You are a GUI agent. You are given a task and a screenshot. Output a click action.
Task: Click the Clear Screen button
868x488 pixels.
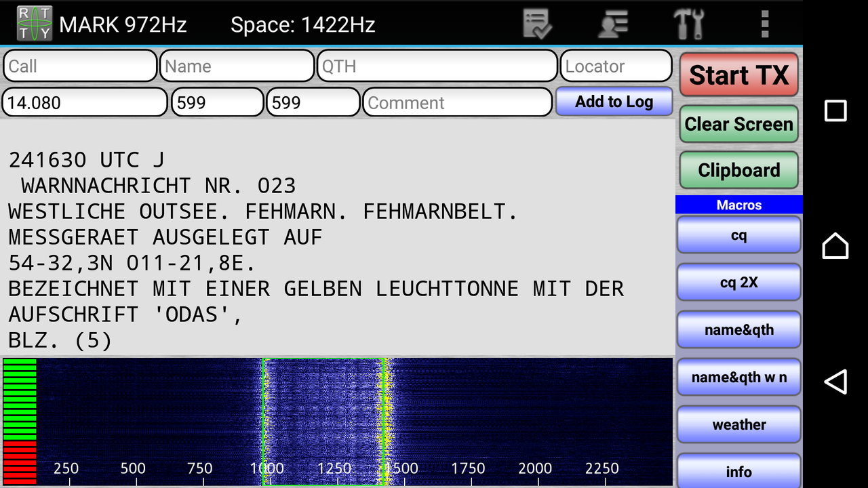pyautogui.click(x=739, y=124)
